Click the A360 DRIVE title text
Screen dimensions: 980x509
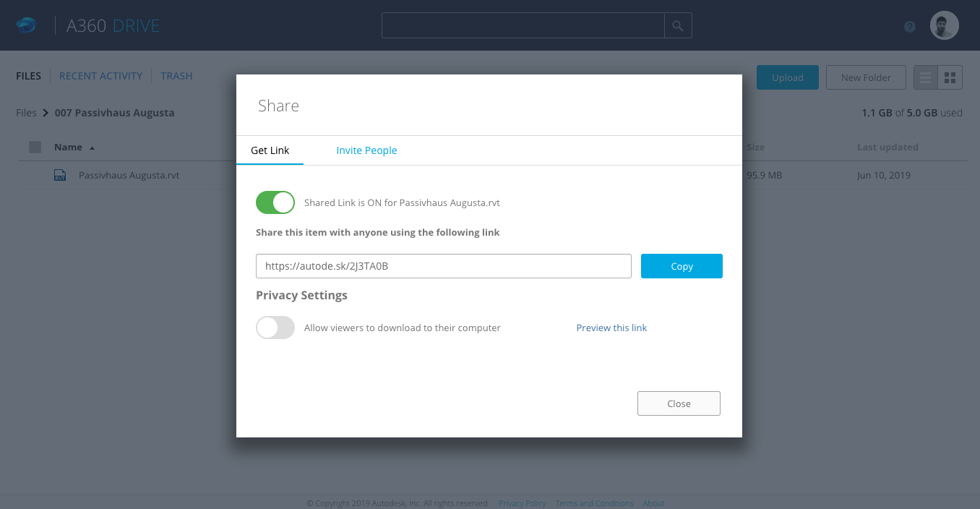coord(113,26)
